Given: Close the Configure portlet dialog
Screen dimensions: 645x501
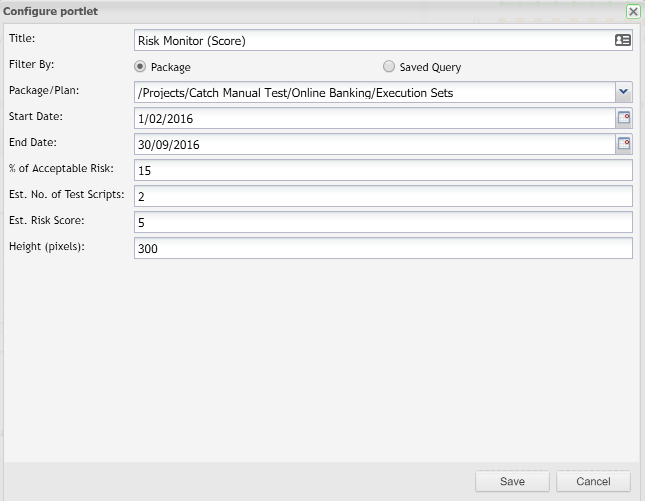Looking at the screenshot, I should pos(633,11).
